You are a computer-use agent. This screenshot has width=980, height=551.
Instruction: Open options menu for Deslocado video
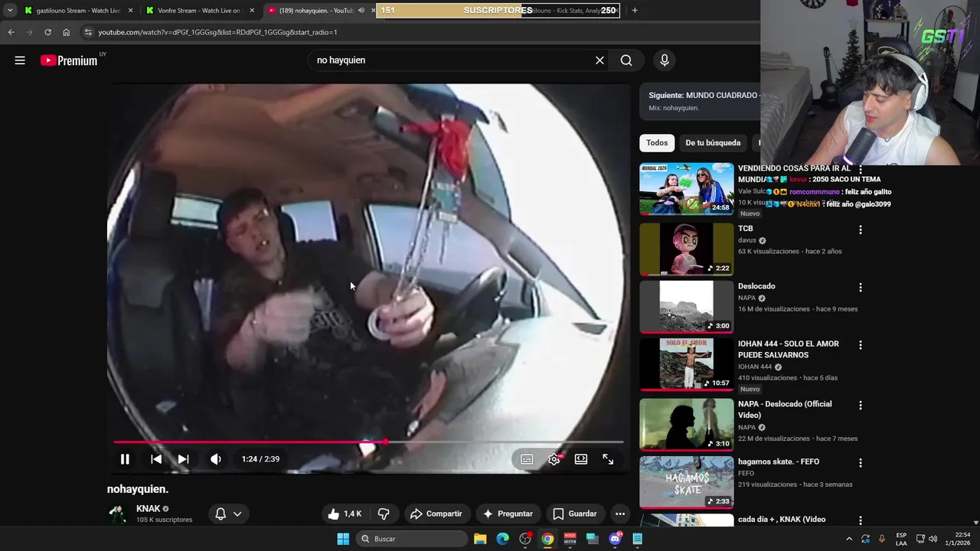(861, 288)
